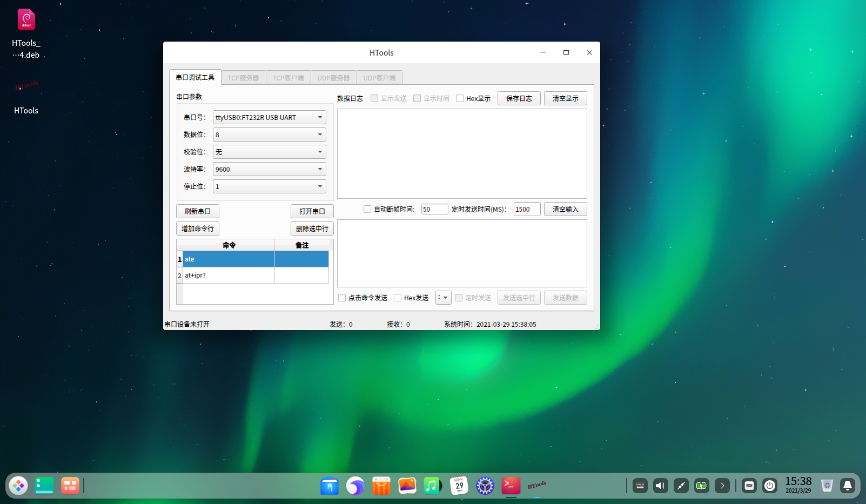The height and width of the screenshot is (504, 866).
Task: Open system settings gear in the dock
Action: [x=485, y=486]
